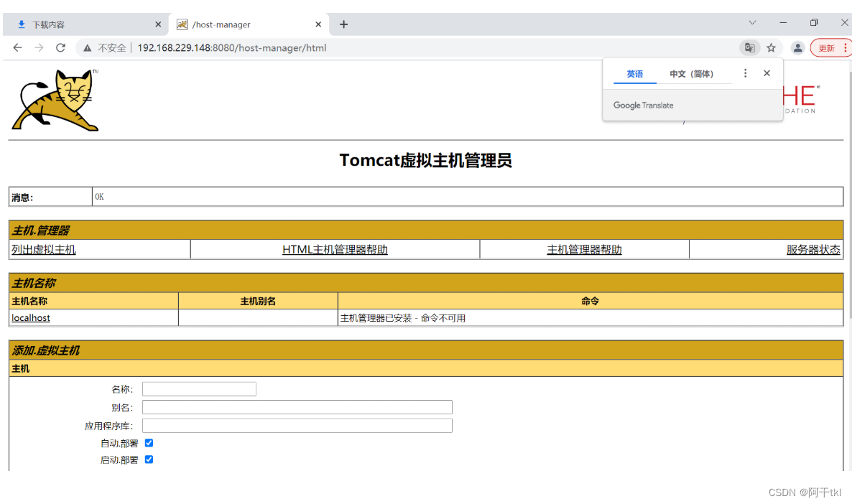The height and width of the screenshot is (504, 852).
Task: Click the 名称 input field
Action: coord(198,388)
